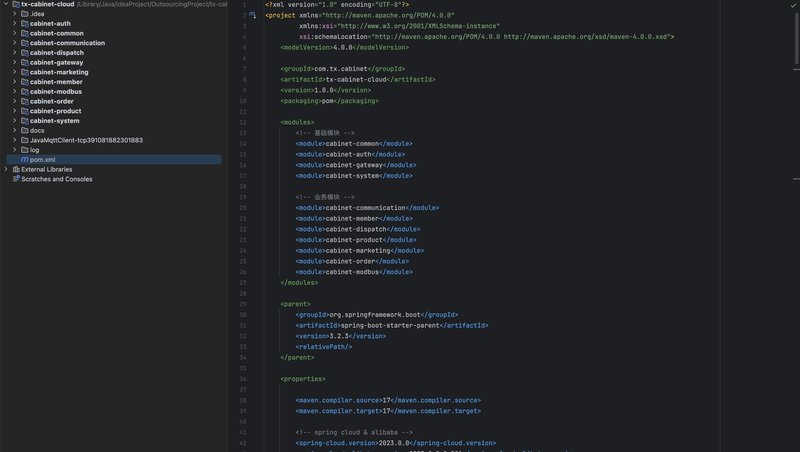Click the cabinet-marketing module folder icon
The image size is (800, 452).
click(x=24, y=72)
